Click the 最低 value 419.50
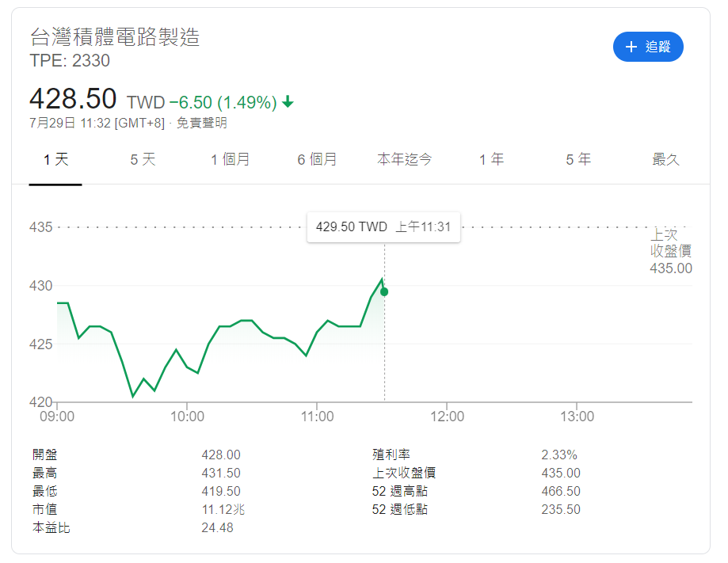Screen dimensions: 728x563 [221, 491]
